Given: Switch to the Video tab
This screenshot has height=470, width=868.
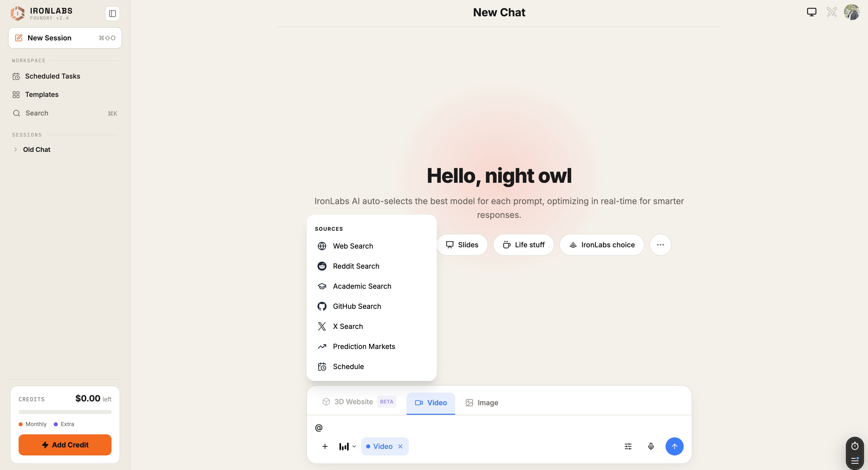Looking at the screenshot, I should pos(431,403).
